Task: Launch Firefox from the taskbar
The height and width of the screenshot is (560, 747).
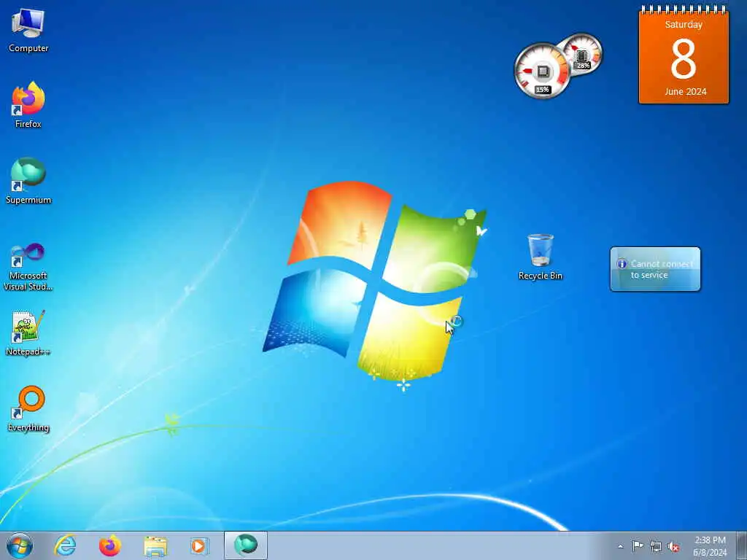Action: pyautogui.click(x=110, y=545)
